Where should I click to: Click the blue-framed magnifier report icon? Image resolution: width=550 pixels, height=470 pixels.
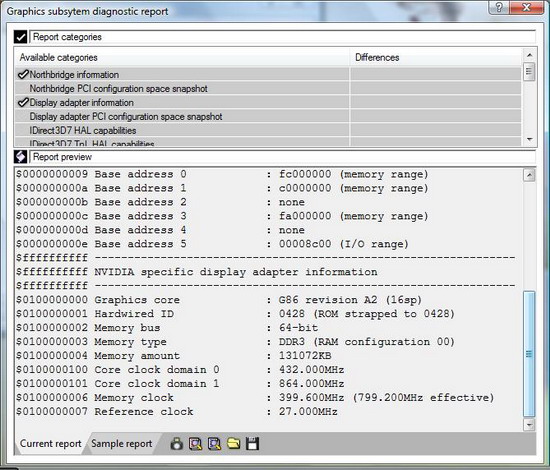214,444
